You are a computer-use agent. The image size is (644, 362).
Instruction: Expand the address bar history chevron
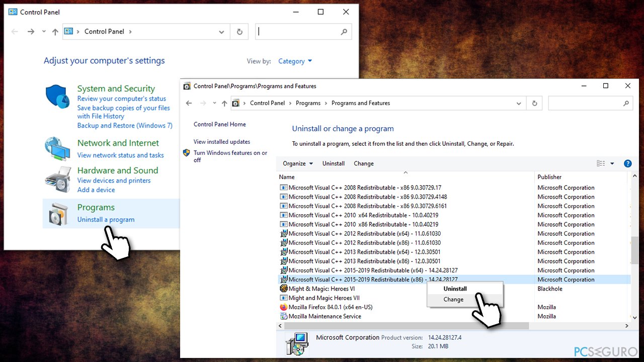tap(519, 103)
